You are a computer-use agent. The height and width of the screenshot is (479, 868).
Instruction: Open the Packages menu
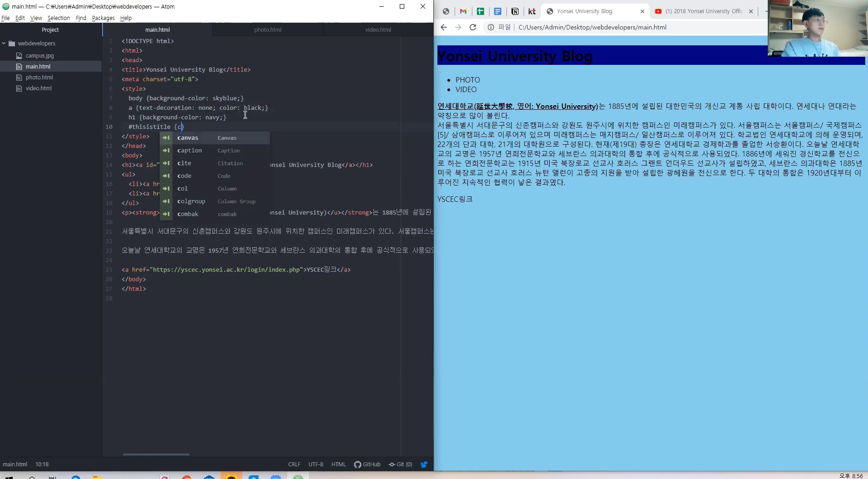[x=103, y=18]
